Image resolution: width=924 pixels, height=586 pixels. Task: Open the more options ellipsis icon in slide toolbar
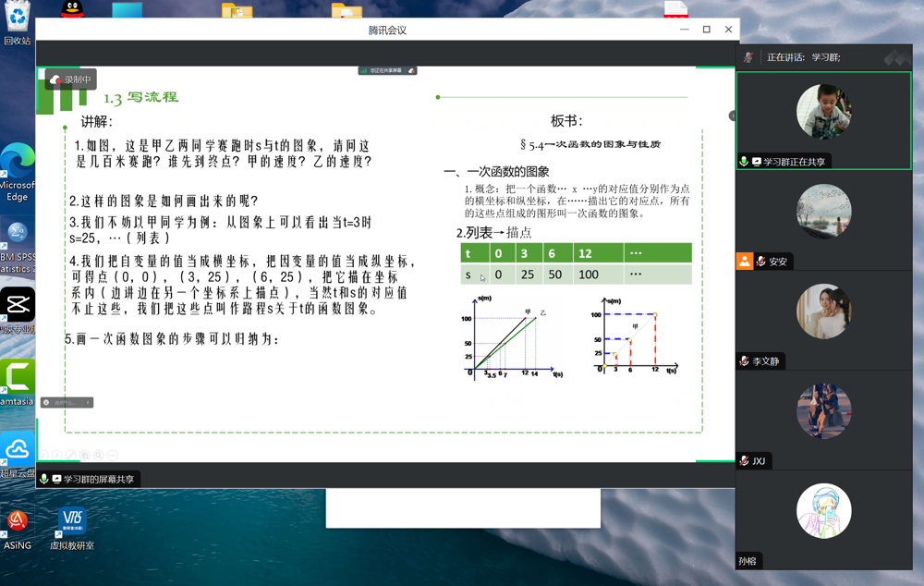pyautogui.click(x=112, y=455)
